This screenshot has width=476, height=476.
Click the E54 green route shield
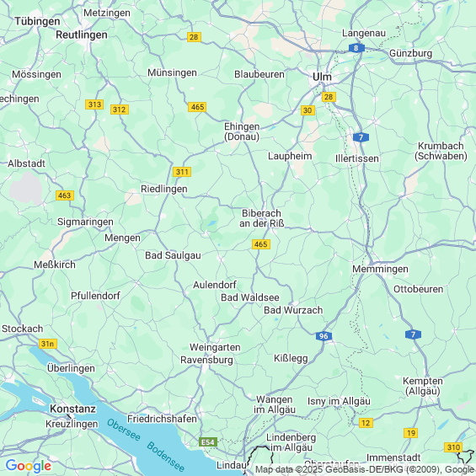(x=208, y=442)
